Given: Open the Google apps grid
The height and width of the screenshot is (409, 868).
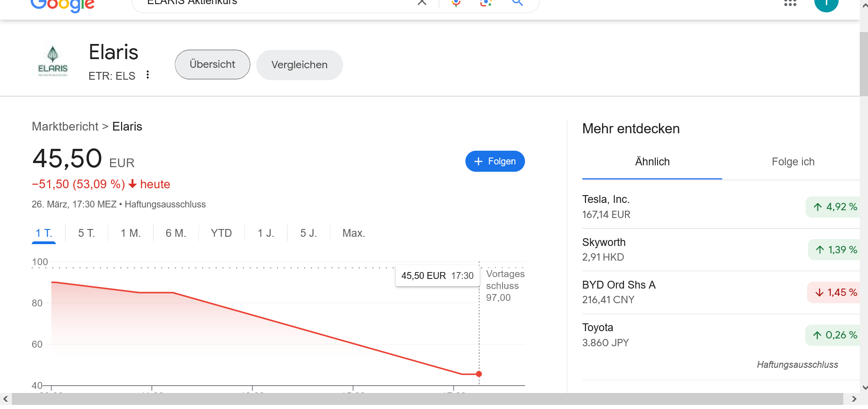Looking at the screenshot, I should [x=790, y=3].
